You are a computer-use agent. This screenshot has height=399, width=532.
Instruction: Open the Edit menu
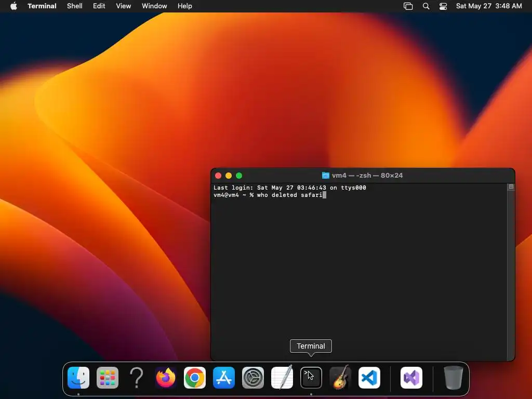[99, 6]
